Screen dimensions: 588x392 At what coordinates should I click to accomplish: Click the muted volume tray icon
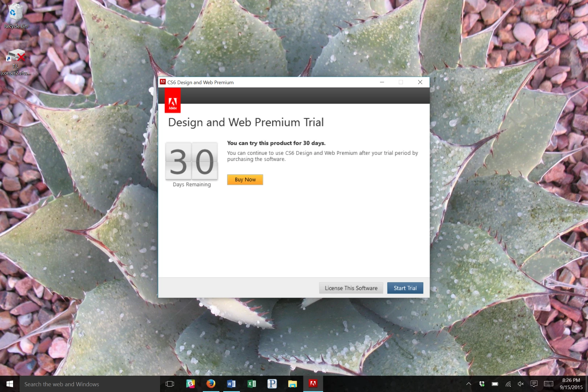(x=521, y=384)
